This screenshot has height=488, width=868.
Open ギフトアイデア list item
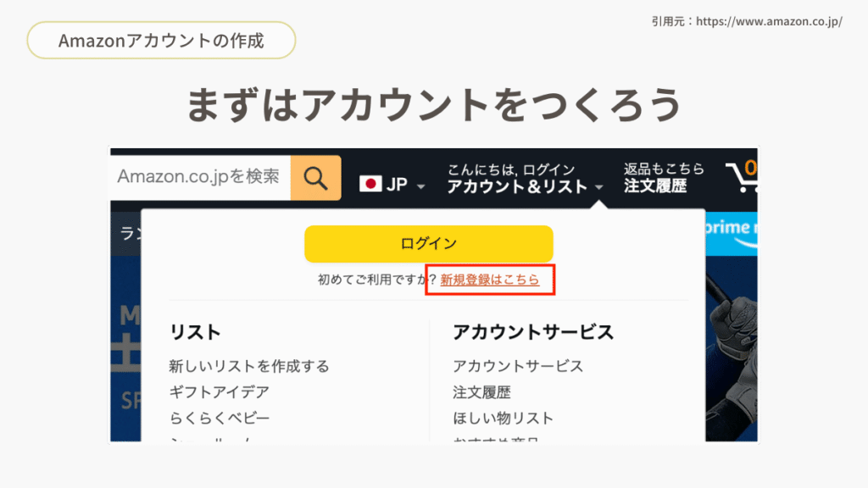tap(220, 392)
